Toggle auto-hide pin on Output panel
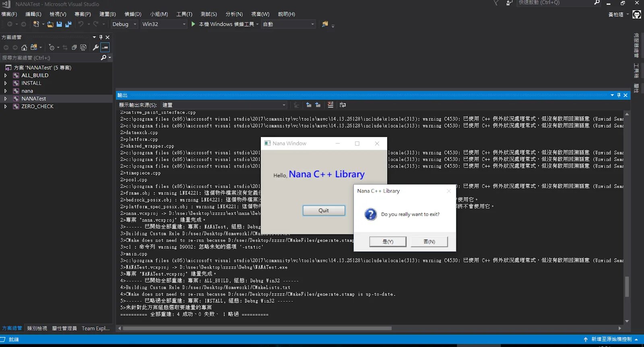The height and width of the screenshot is (347, 644). click(619, 95)
